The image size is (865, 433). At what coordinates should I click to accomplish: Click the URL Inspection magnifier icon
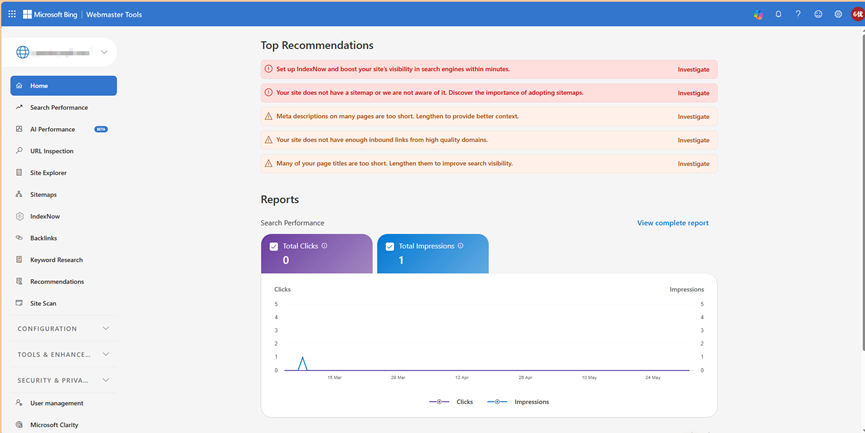(19, 151)
